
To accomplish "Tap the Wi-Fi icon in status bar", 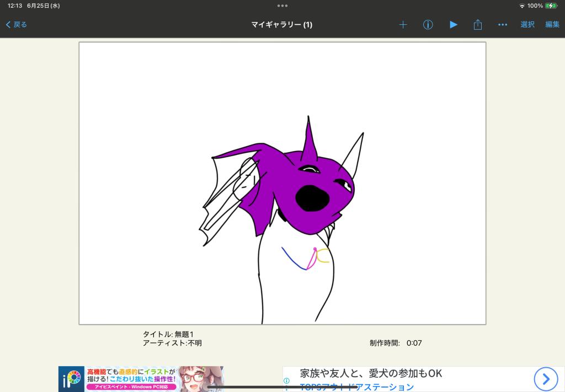I will (x=522, y=6).
